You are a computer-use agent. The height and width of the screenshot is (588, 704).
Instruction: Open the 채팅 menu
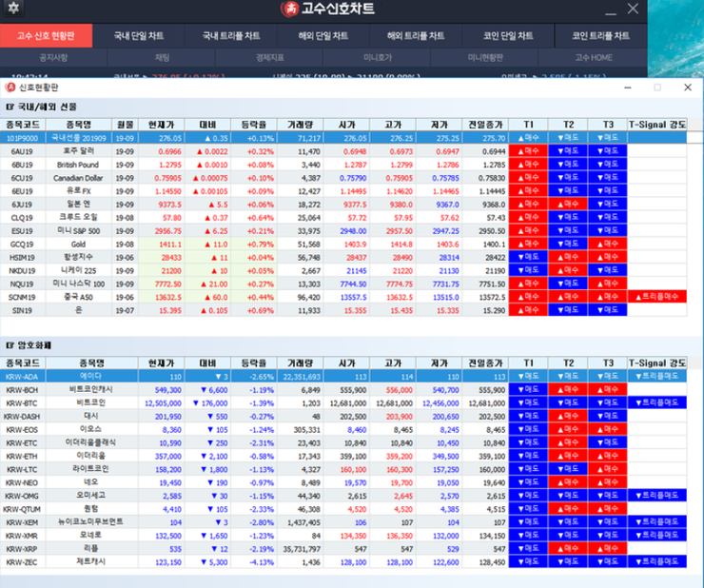pos(162,57)
